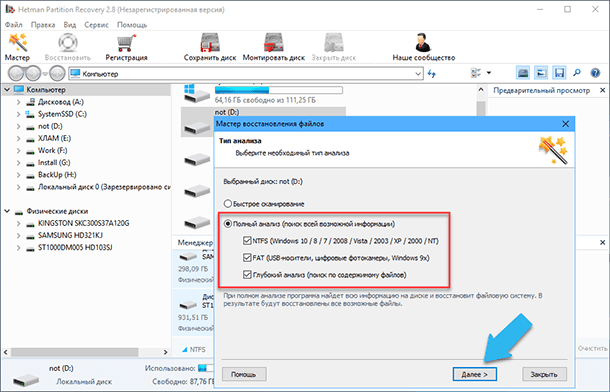The image size is (610, 392).
Task: Select Install (G:) in tree
Action: [54, 163]
